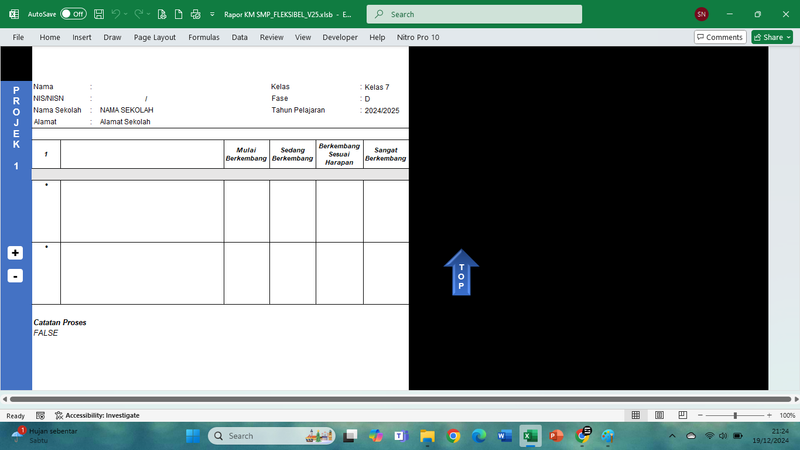Click the minus button on blue sidebar
The image size is (800, 450).
click(15, 276)
